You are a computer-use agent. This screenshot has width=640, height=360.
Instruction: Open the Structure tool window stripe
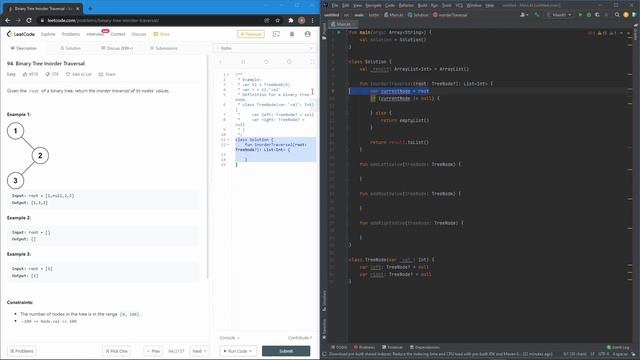pos(324,301)
